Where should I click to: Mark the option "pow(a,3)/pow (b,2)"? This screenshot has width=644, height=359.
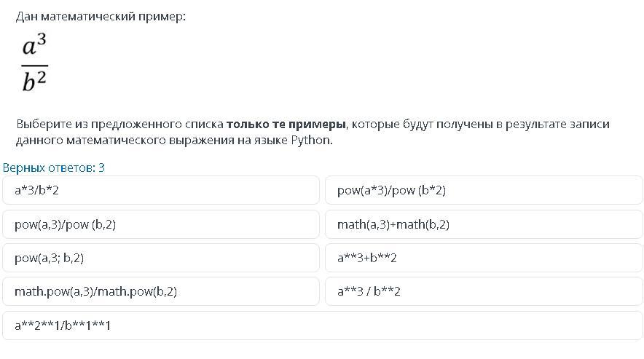(160, 224)
